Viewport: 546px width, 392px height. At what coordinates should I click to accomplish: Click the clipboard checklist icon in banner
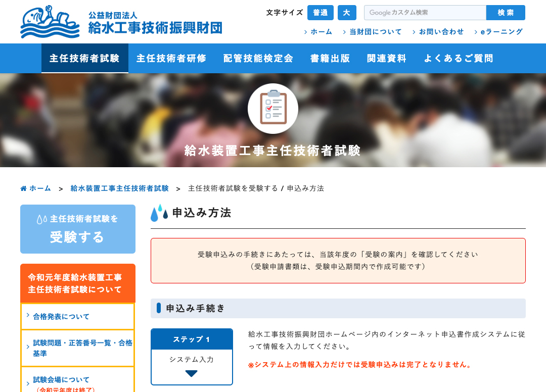(273, 109)
